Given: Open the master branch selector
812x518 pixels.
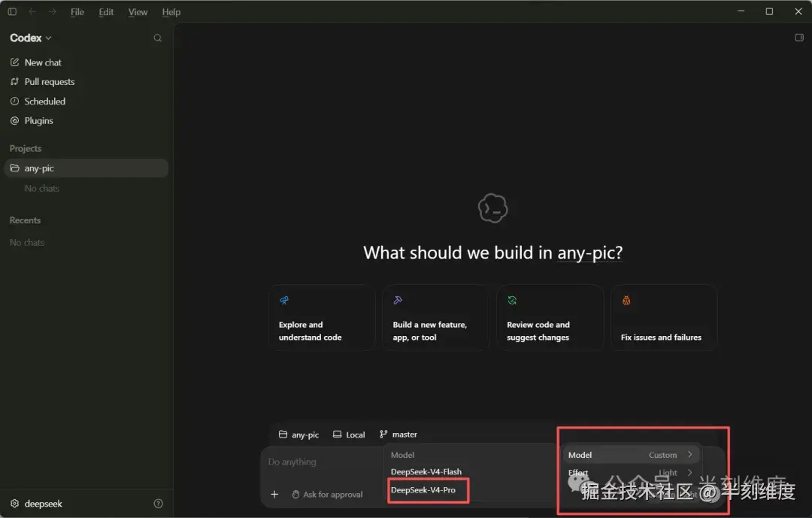Looking at the screenshot, I should click(x=398, y=435).
